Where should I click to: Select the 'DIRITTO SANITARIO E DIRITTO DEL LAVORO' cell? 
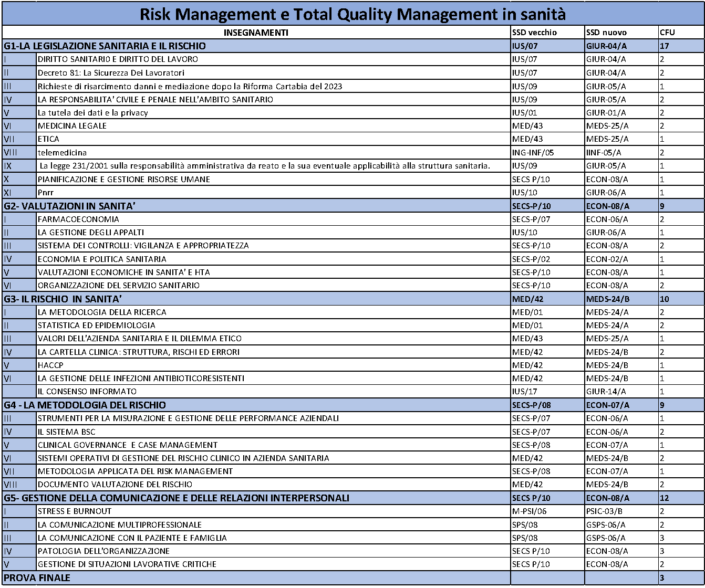(273, 59)
